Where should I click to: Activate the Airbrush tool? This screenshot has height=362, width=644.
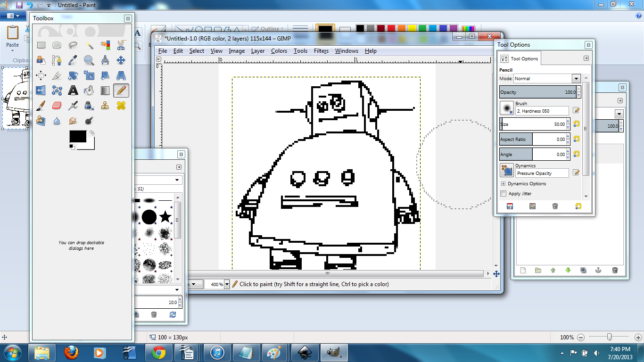pos(73,106)
